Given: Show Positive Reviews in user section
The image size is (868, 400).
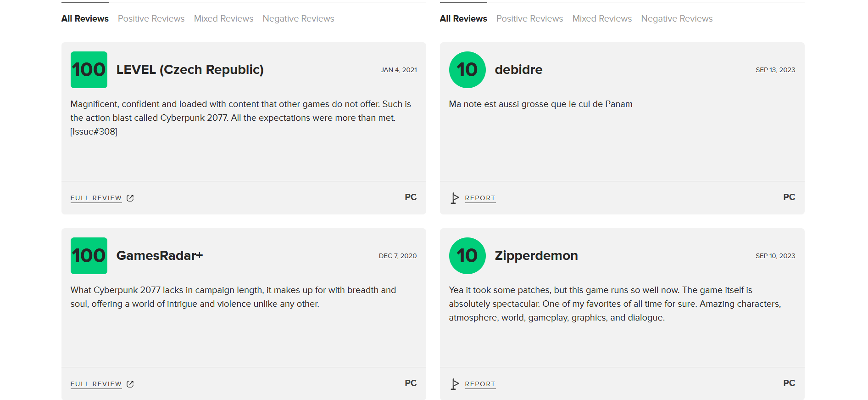Looking at the screenshot, I should 530,19.
